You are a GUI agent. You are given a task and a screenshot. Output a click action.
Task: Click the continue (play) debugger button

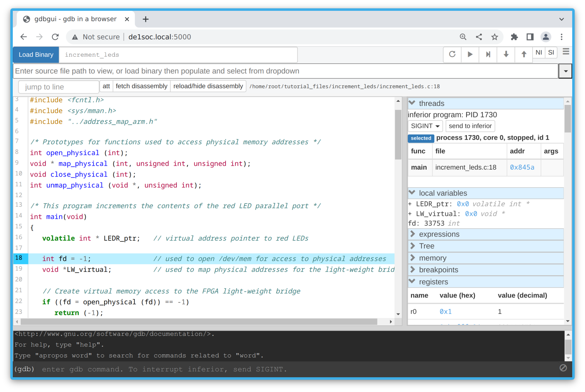pyautogui.click(x=470, y=54)
